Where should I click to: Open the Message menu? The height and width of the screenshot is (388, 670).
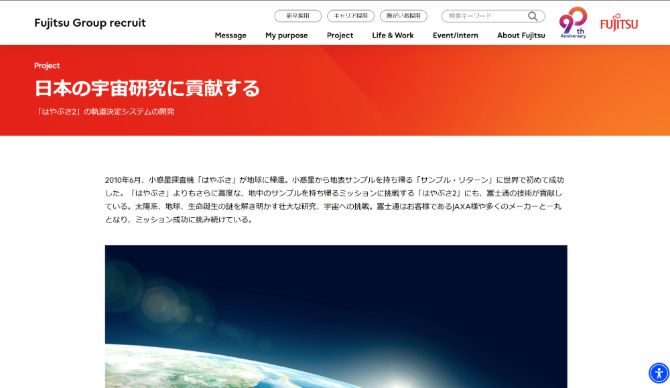pos(230,35)
